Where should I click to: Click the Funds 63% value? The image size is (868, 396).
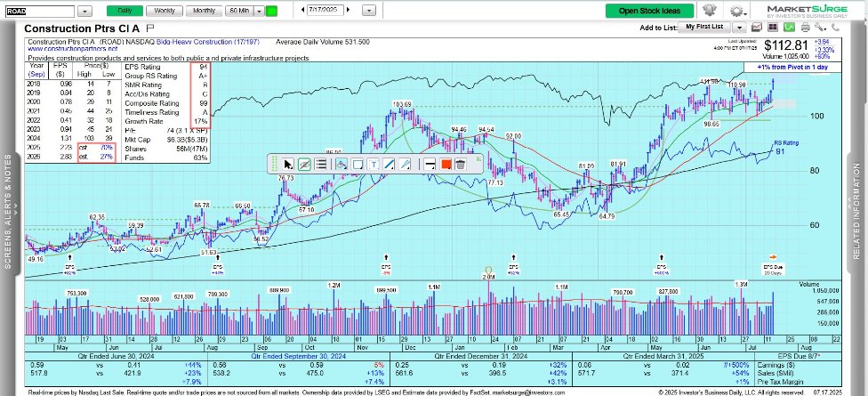pos(202,158)
